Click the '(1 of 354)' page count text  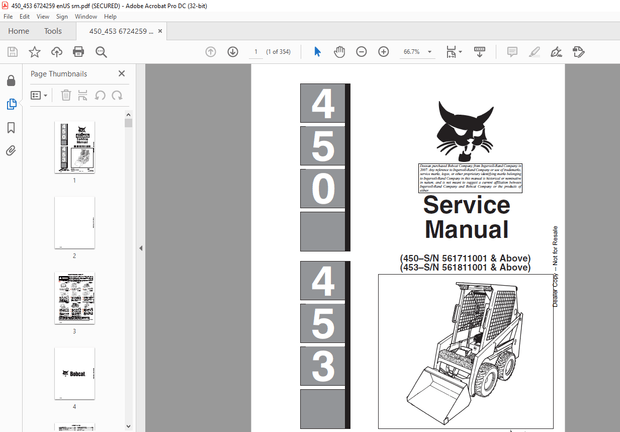278,52
